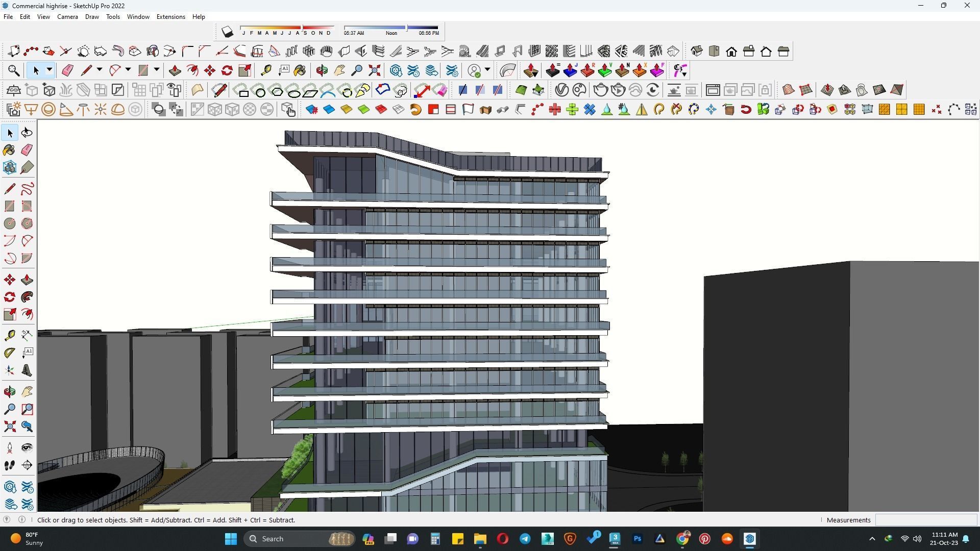Activate Follow Me tool in left toolset
The width and height of the screenshot is (980, 551).
27,297
